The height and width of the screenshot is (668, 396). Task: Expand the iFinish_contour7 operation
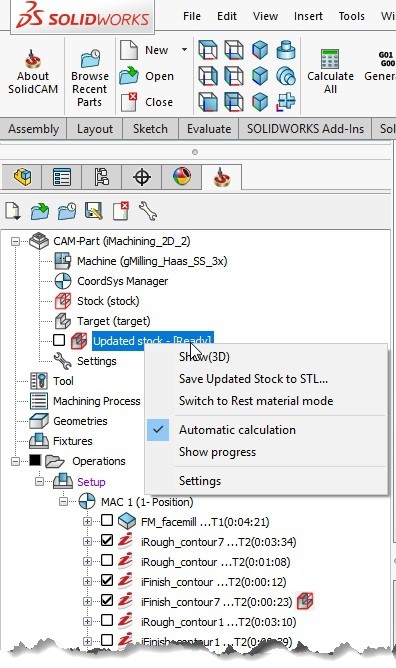[87, 601]
